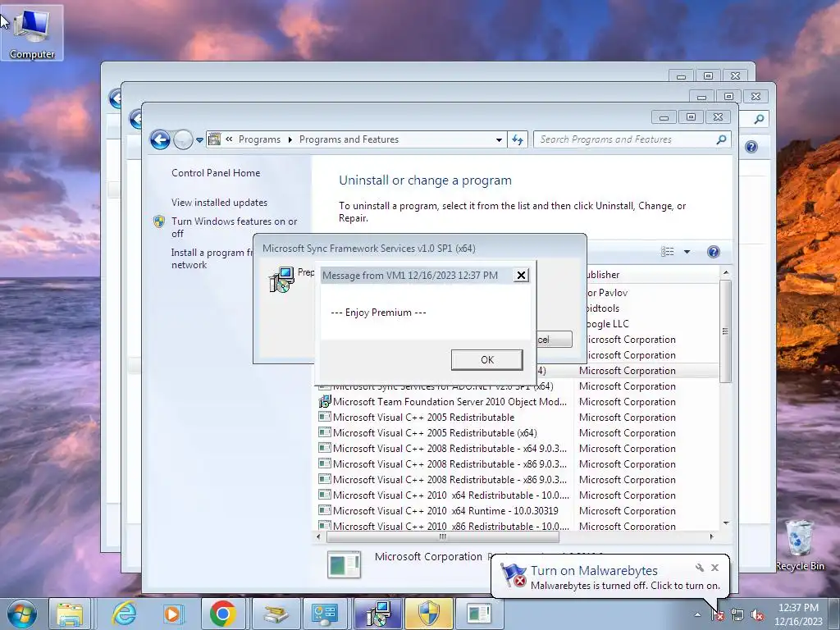Click the horizontal scrollbar thumb
The width and height of the screenshot is (840, 630).
442,536
